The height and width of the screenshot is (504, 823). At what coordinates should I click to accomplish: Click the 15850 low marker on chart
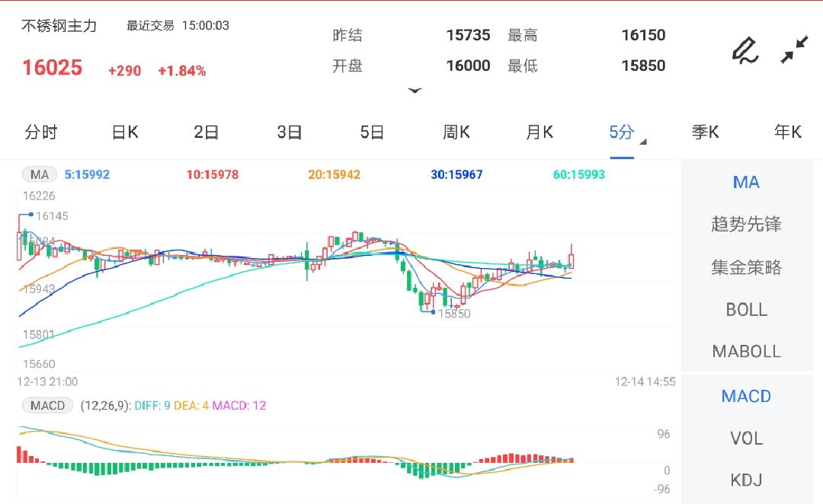tap(454, 314)
